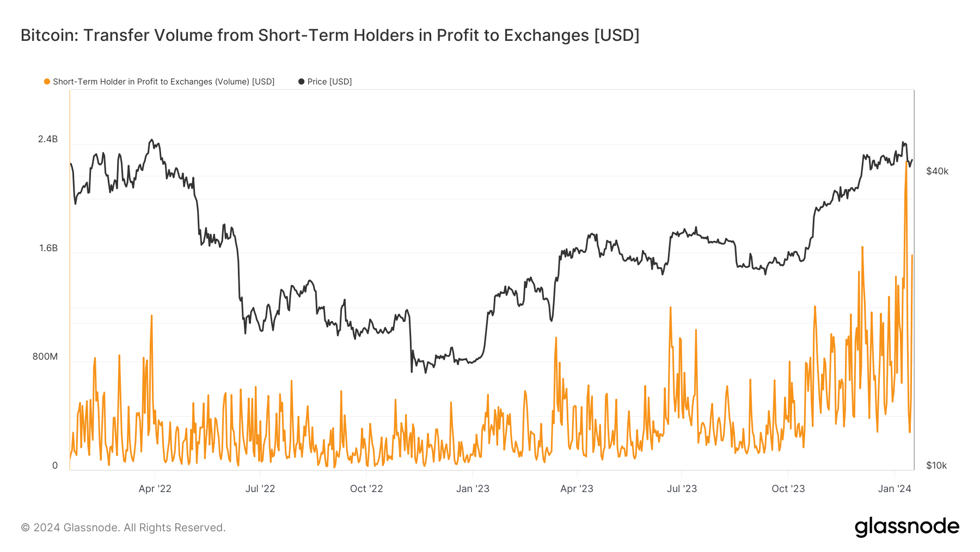The image size is (980, 552).
Task: Click the glassnode logo
Action: tap(906, 527)
